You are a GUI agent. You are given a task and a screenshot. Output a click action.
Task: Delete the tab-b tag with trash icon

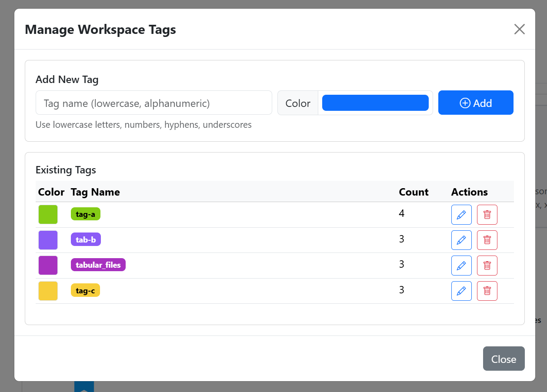[487, 240]
